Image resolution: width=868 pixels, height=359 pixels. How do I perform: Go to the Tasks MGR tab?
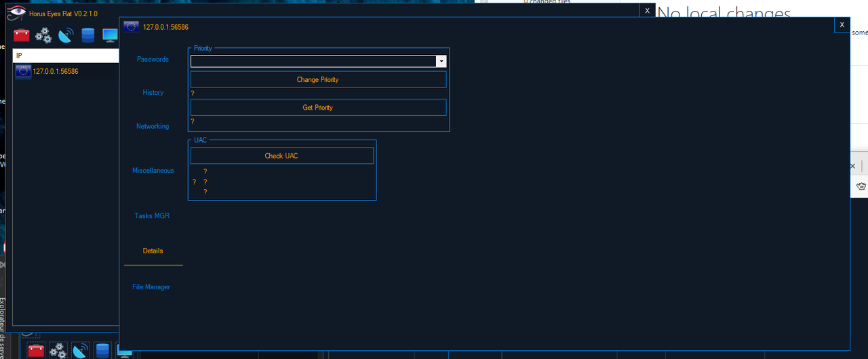tap(152, 215)
